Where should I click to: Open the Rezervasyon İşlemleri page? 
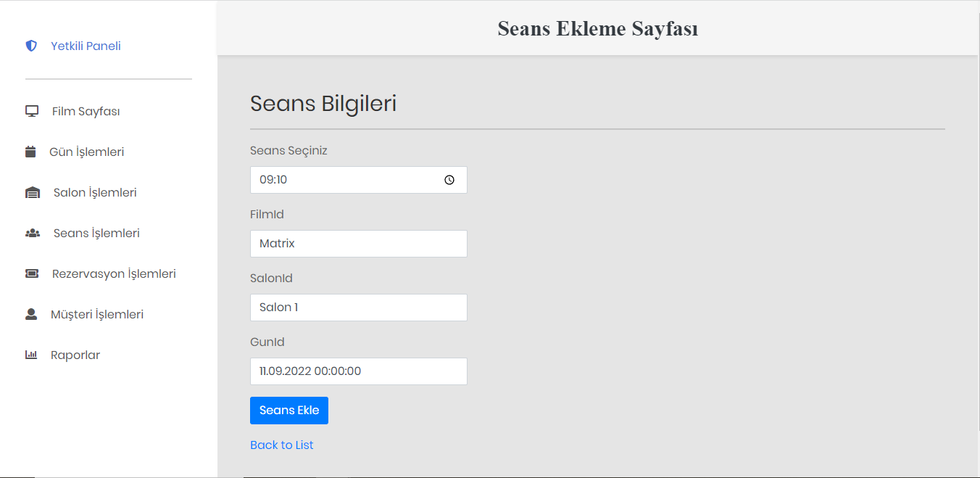pyautogui.click(x=113, y=273)
